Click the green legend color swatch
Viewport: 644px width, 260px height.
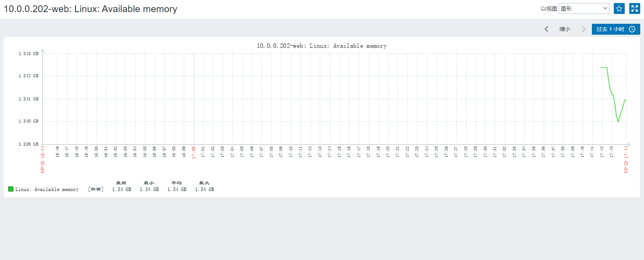point(11,189)
